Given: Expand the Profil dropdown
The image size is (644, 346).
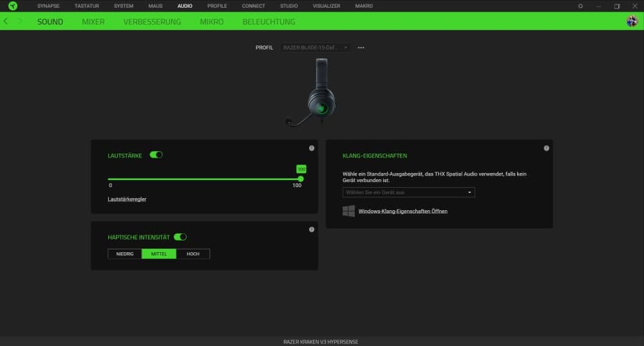Looking at the screenshot, I should click(x=316, y=48).
